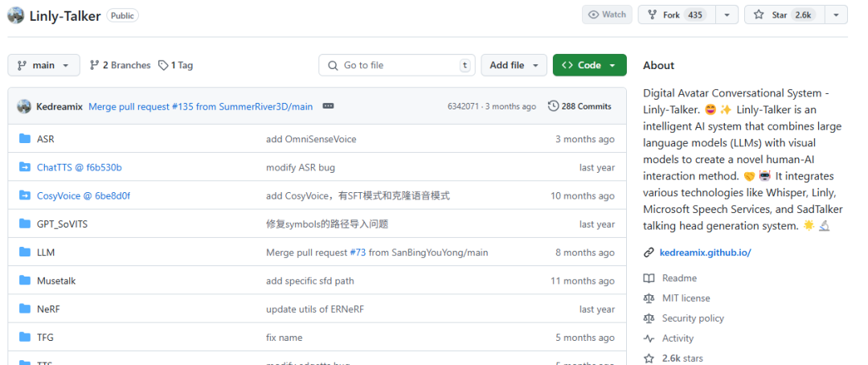Click the Musetalk folder icon
Screen dimensions: 868x365
coord(24,280)
